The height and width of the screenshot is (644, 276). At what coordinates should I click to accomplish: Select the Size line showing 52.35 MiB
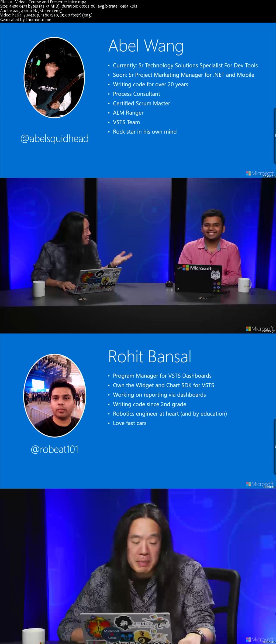[x=68, y=6]
